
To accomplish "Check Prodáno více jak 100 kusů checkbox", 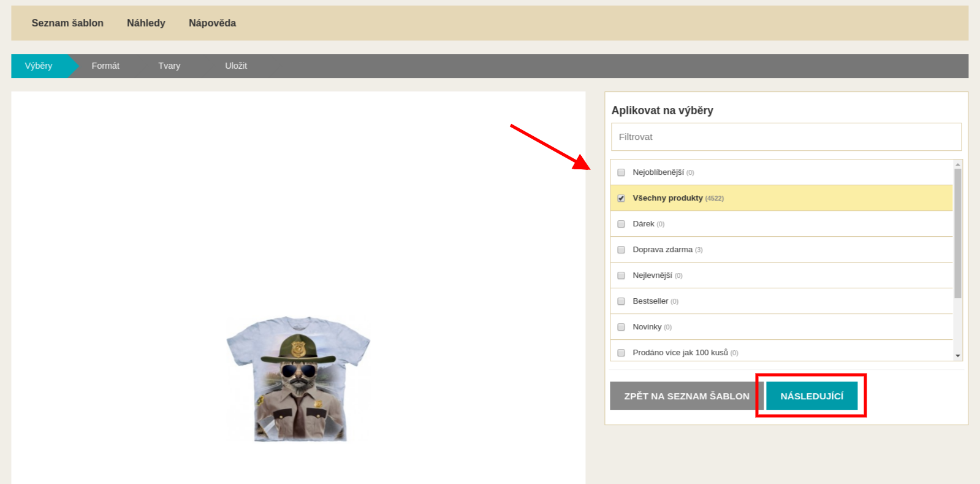I will click(x=621, y=353).
